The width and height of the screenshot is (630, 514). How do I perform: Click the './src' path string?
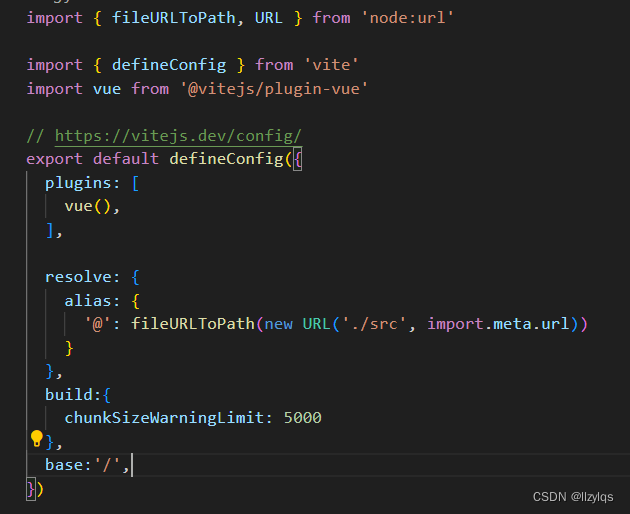pyautogui.click(x=374, y=324)
